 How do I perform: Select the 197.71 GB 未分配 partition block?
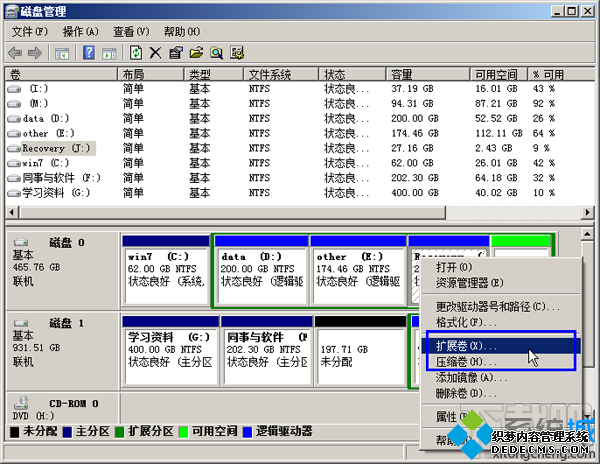tap(358, 354)
